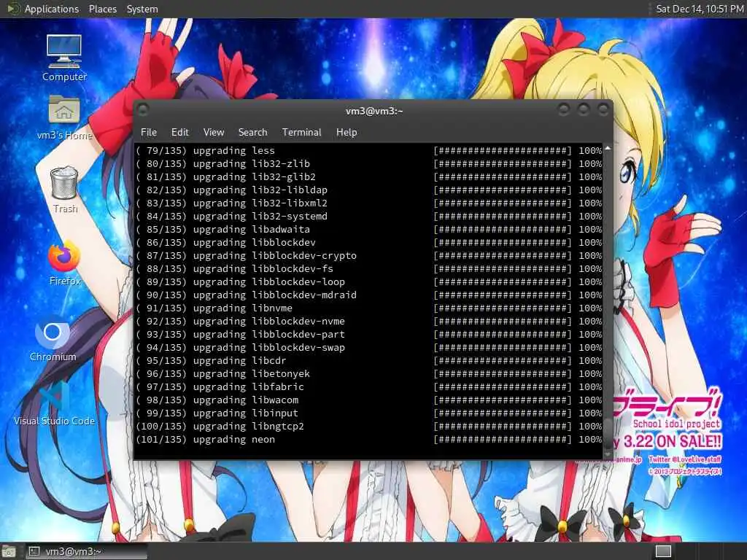Image resolution: width=747 pixels, height=560 pixels.
Task: Maximize the terminal window
Action: 583,110
